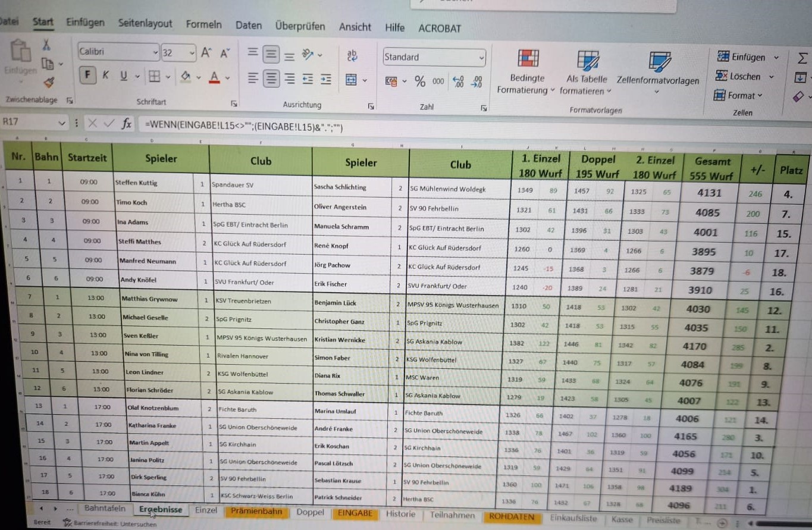Switch to the EINGABE sheet tab

point(355,513)
